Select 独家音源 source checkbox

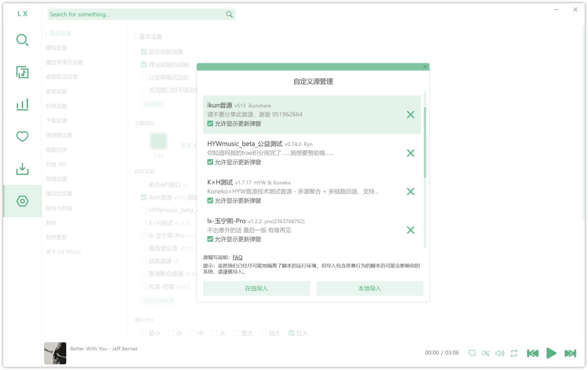144,261
